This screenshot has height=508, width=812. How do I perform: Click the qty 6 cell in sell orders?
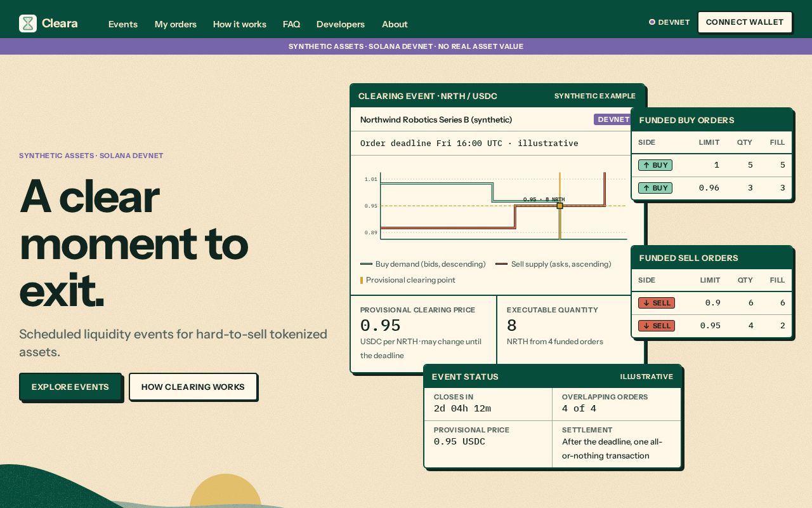(x=751, y=303)
